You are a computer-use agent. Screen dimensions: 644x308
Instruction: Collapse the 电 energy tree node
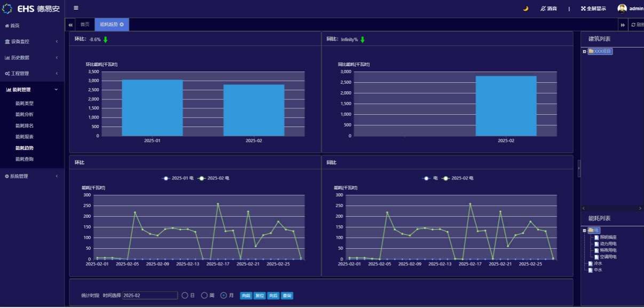pyautogui.click(x=585, y=231)
